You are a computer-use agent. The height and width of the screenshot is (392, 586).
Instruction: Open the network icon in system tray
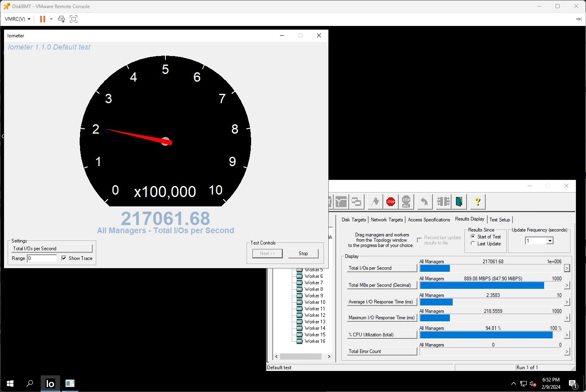tap(523, 383)
